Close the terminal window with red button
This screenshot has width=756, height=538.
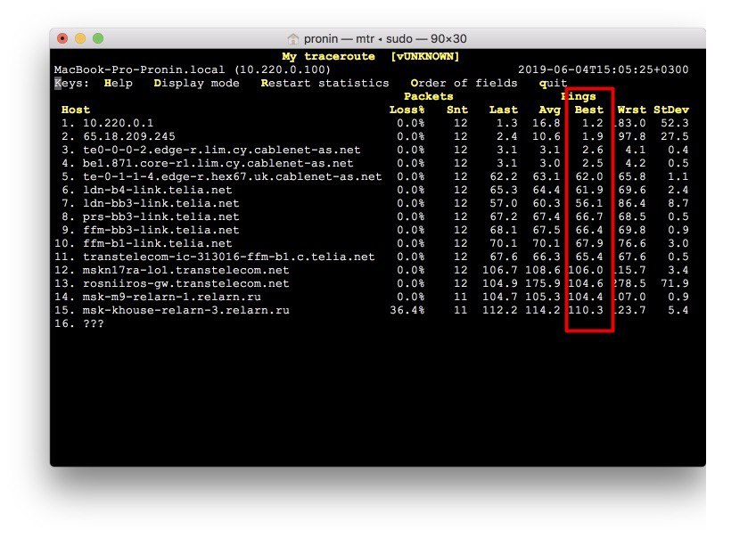point(62,38)
